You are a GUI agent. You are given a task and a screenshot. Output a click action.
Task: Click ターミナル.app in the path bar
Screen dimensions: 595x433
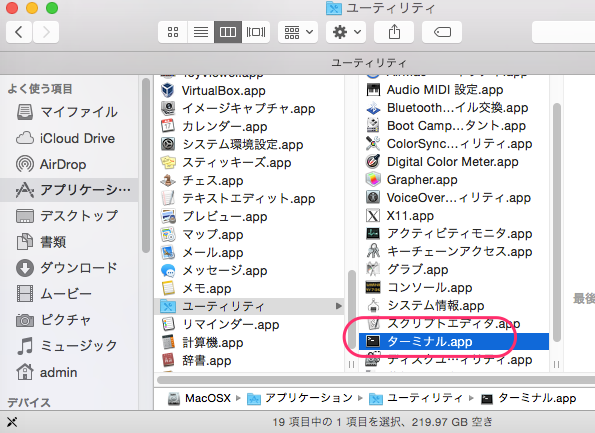pos(529,398)
